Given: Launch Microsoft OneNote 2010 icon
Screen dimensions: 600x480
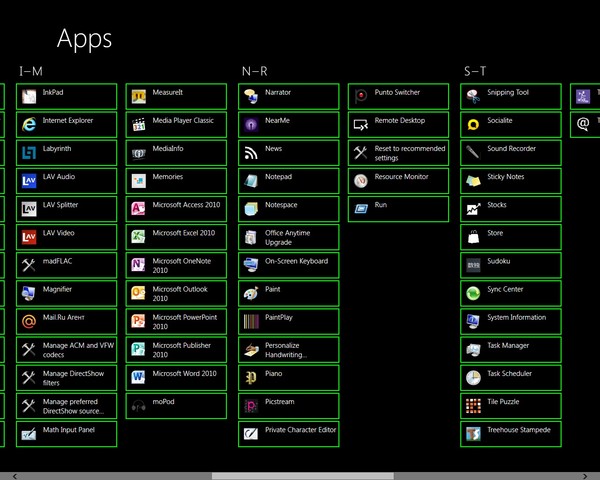Looking at the screenshot, I should coord(139,265).
